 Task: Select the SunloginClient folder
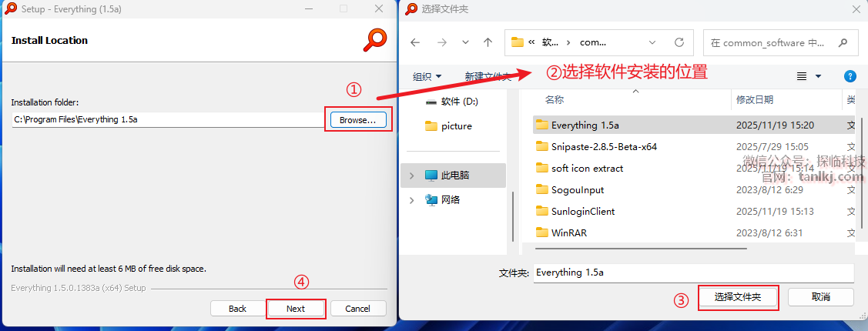[x=695, y=212]
